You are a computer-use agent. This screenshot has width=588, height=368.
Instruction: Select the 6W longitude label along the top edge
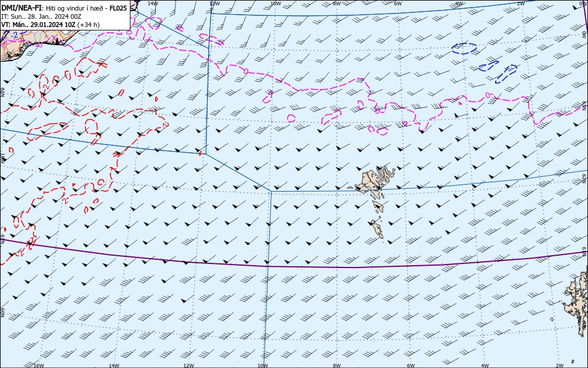398,4
